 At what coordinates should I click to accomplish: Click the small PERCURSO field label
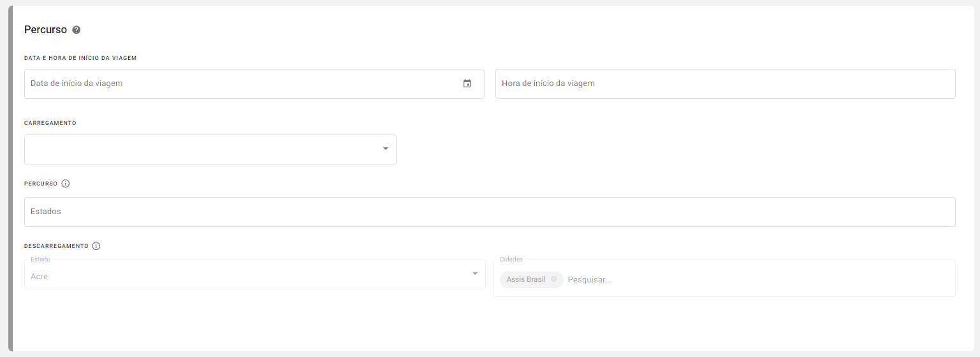(41, 184)
